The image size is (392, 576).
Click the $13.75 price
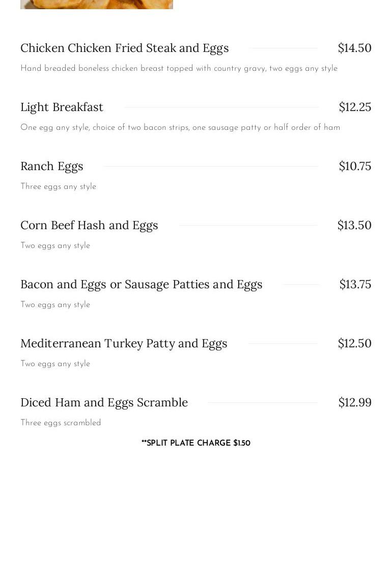(x=355, y=284)
